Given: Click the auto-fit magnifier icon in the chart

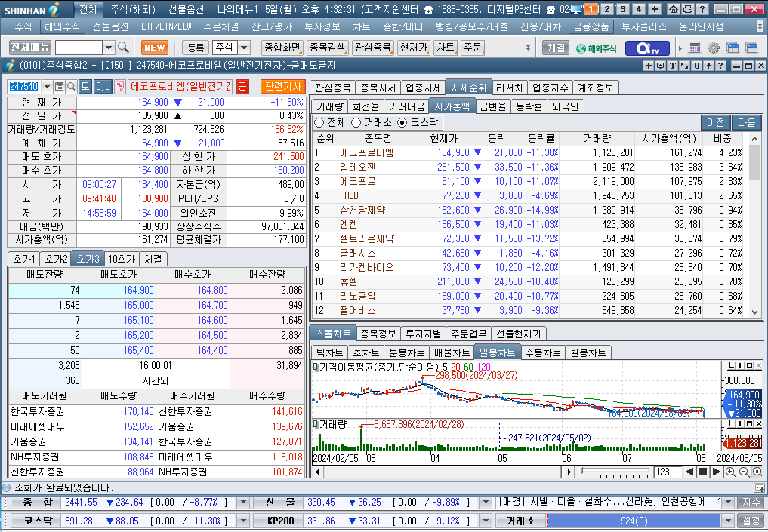Looking at the screenshot, I should (x=757, y=472).
